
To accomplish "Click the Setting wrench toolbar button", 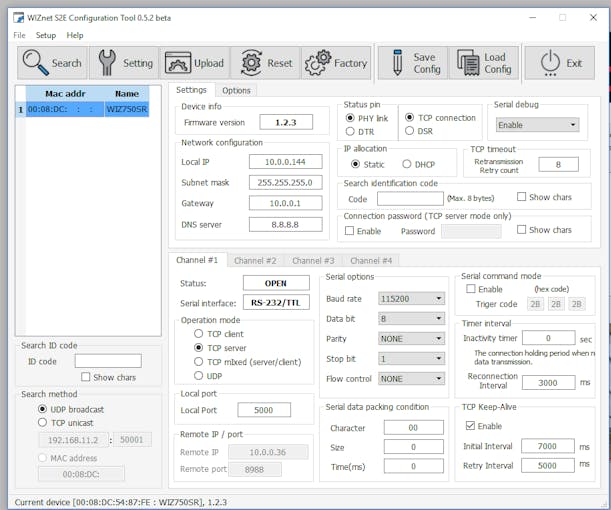I will point(123,63).
